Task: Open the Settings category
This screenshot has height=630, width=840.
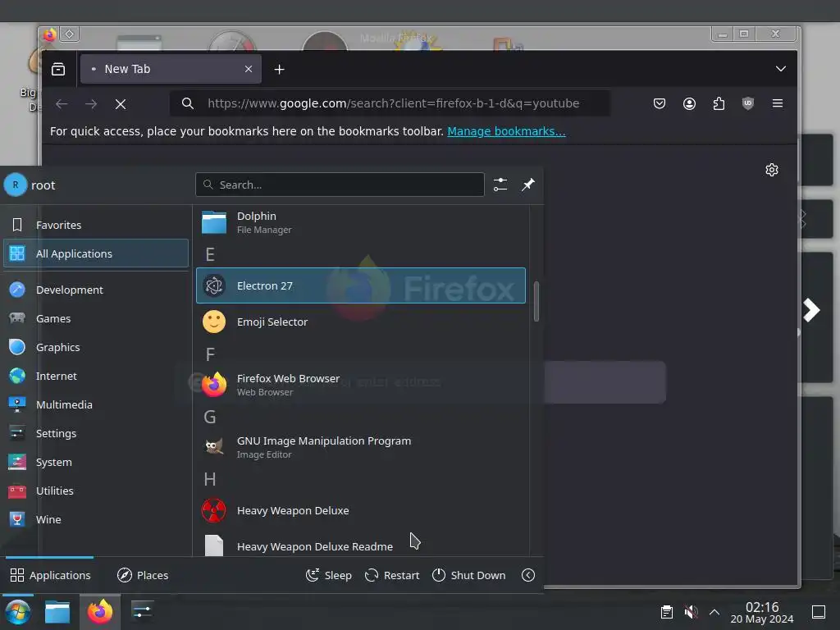Action: tap(96, 433)
